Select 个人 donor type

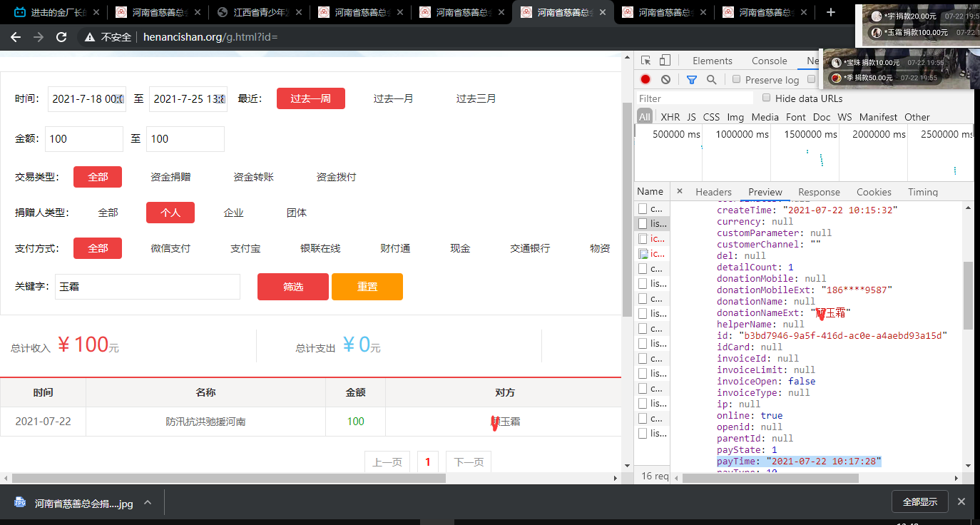tap(170, 213)
